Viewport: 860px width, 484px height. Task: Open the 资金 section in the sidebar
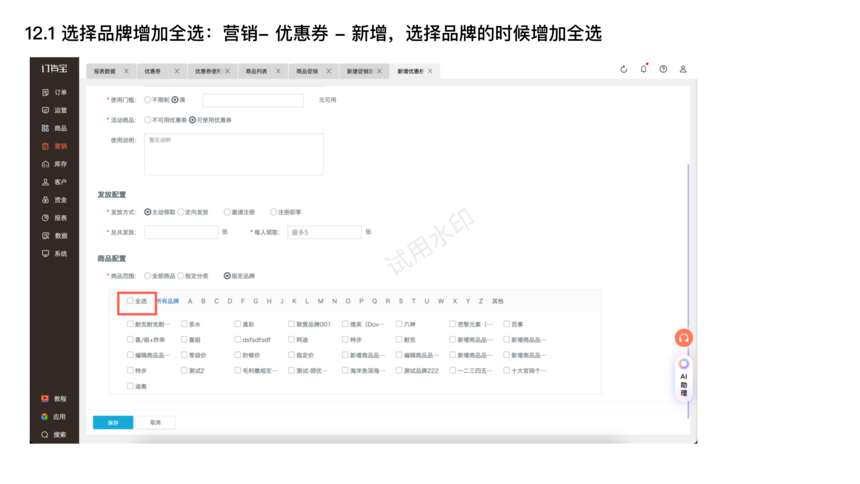tap(54, 200)
